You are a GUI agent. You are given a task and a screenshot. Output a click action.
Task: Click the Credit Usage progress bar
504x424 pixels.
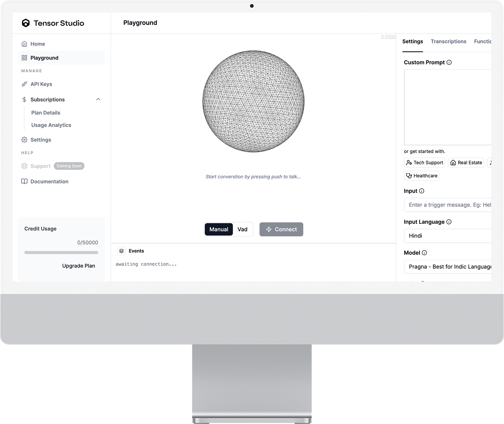61,252
